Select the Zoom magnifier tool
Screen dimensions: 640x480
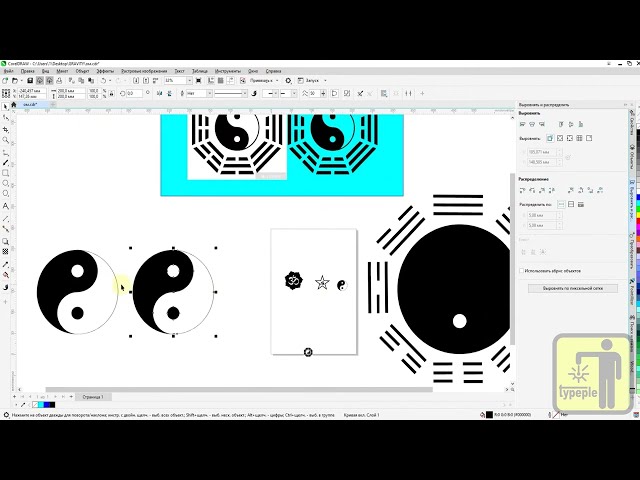(5, 140)
